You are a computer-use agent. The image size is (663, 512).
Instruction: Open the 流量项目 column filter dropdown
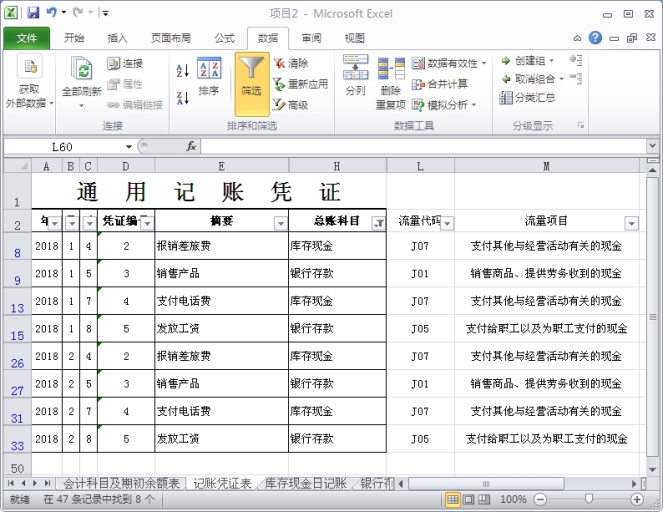[x=630, y=223]
